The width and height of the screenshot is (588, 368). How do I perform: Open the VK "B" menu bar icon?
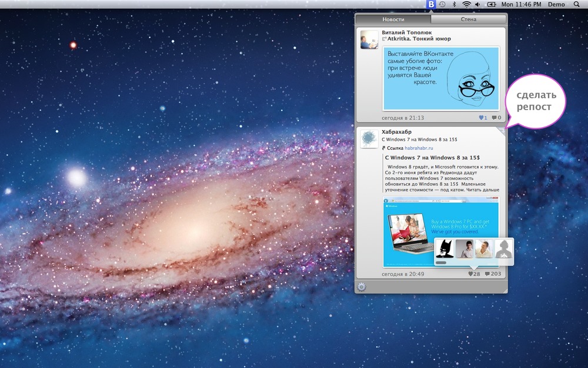[x=431, y=5]
